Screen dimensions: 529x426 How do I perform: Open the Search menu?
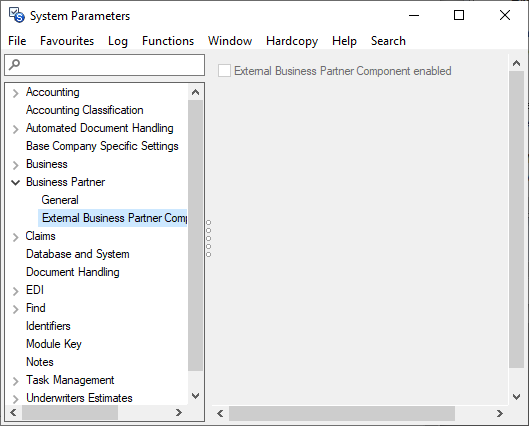click(x=388, y=41)
